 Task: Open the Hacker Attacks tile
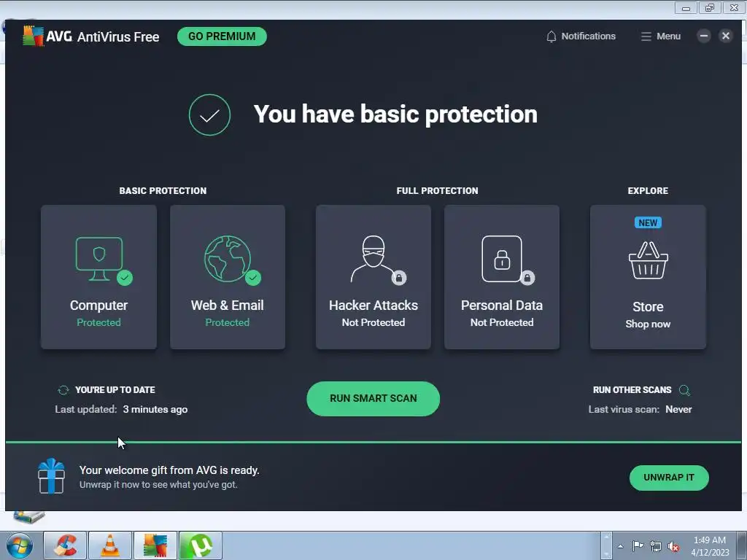pos(373,277)
